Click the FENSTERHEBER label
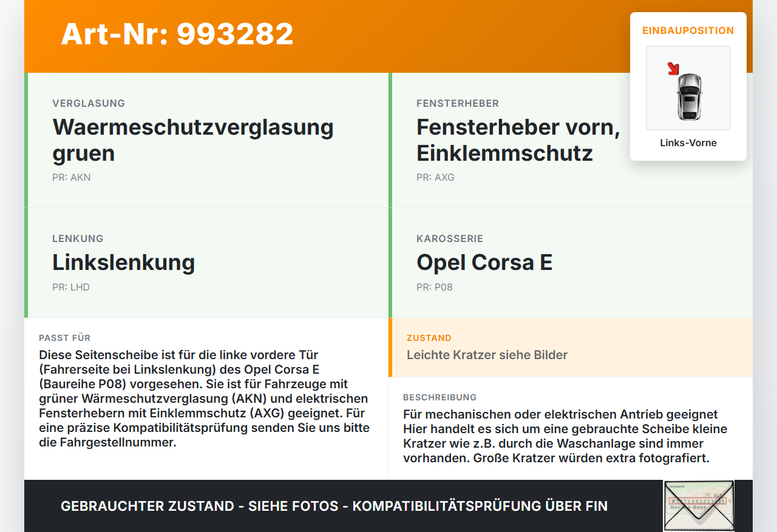 tap(458, 104)
